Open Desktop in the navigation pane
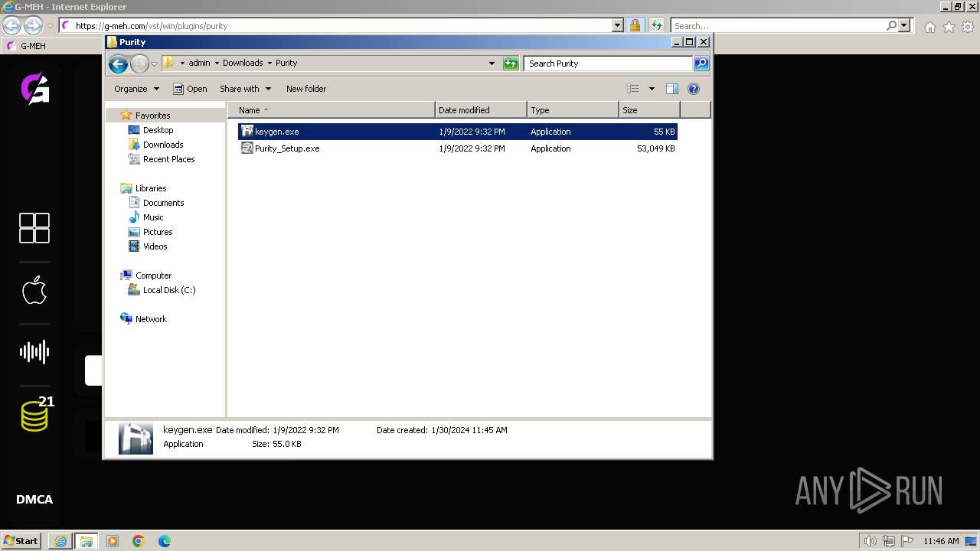 click(x=158, y=130)
